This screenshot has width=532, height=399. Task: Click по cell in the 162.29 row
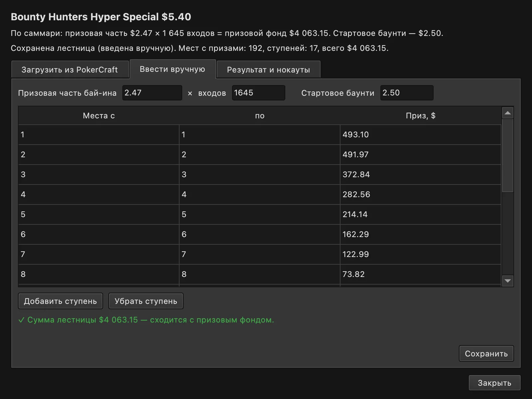point(260,234)
